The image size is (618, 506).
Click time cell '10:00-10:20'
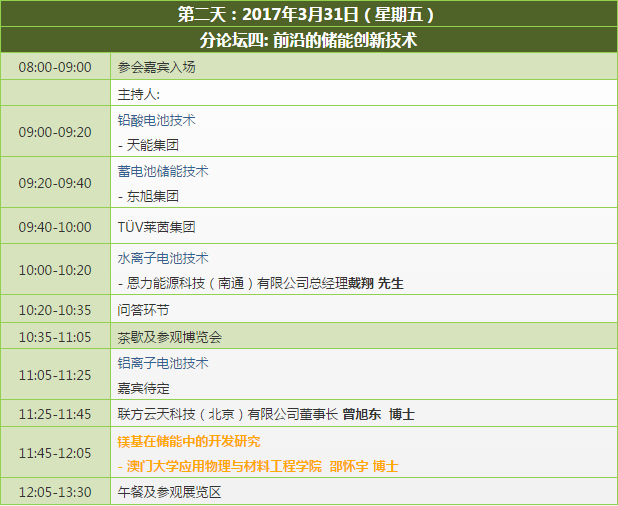pyautogui.click(x=55, y=270)
